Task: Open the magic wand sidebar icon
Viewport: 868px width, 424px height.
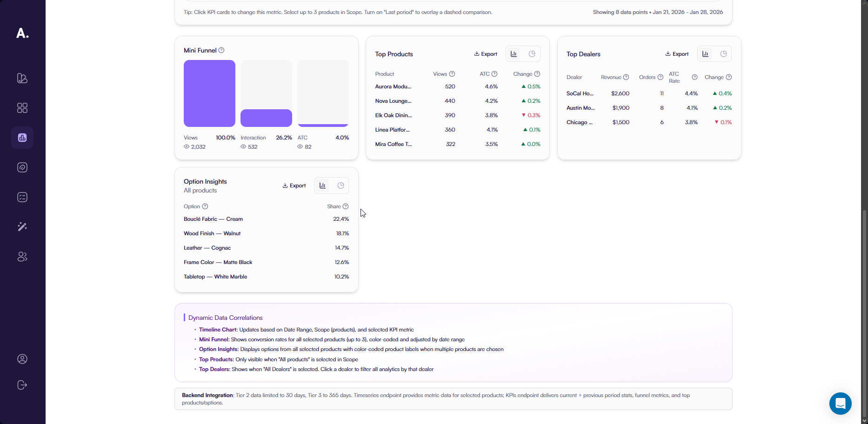Action: [x=22, y=227]
